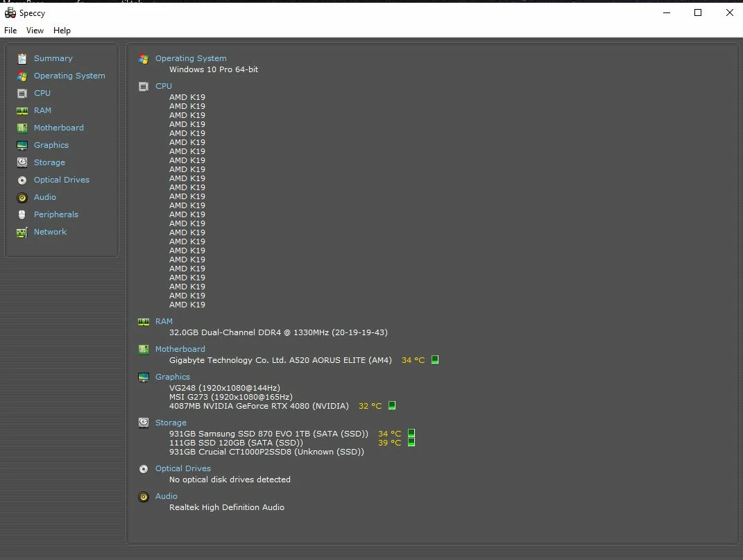743x560 pixels.
Task: Click the Windows flag icon in sidebar
Action: [22, 76]
